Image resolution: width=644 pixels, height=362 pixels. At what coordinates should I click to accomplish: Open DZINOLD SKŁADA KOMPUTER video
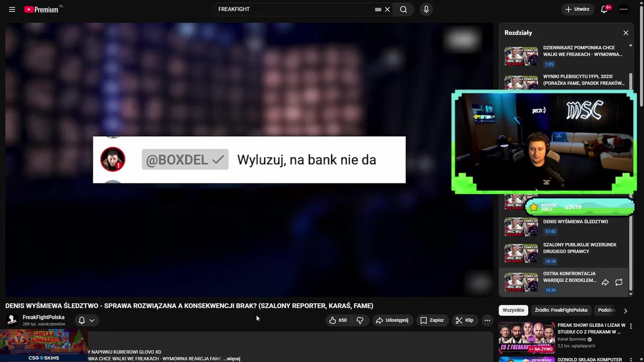point(590,359)
